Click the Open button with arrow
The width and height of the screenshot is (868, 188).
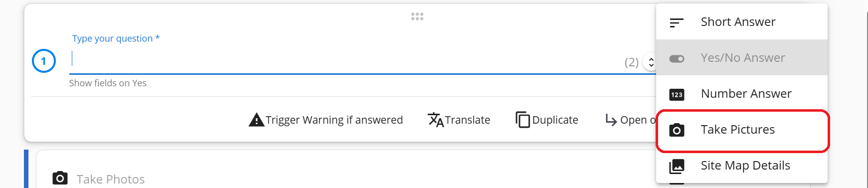coord(630,120)
